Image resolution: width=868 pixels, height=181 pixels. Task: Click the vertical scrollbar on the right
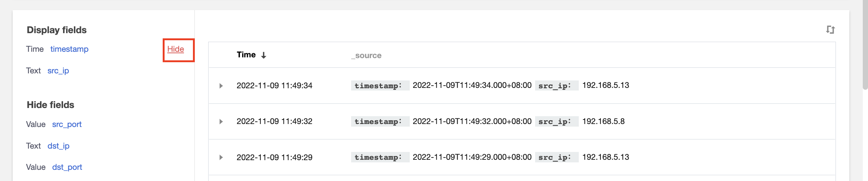pos(865,45)
